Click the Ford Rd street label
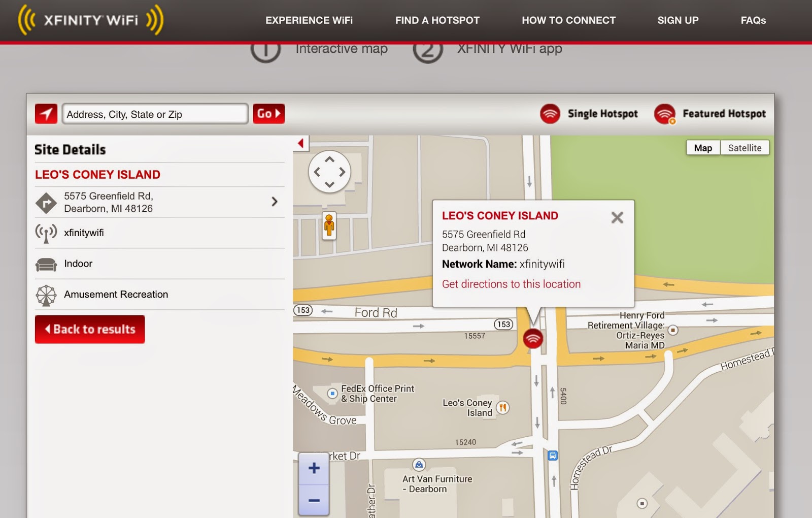This screenshot has height=518, width=812. [376, 313]
